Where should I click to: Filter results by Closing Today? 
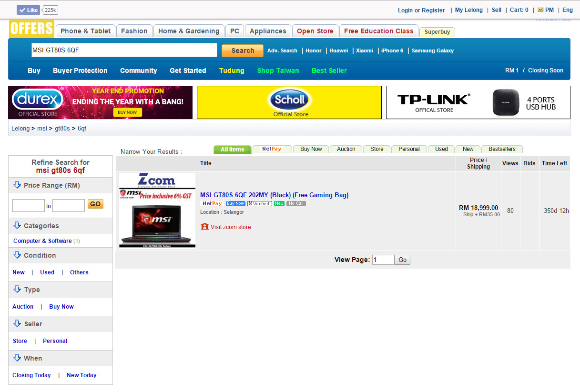click(x=31, y=375)
